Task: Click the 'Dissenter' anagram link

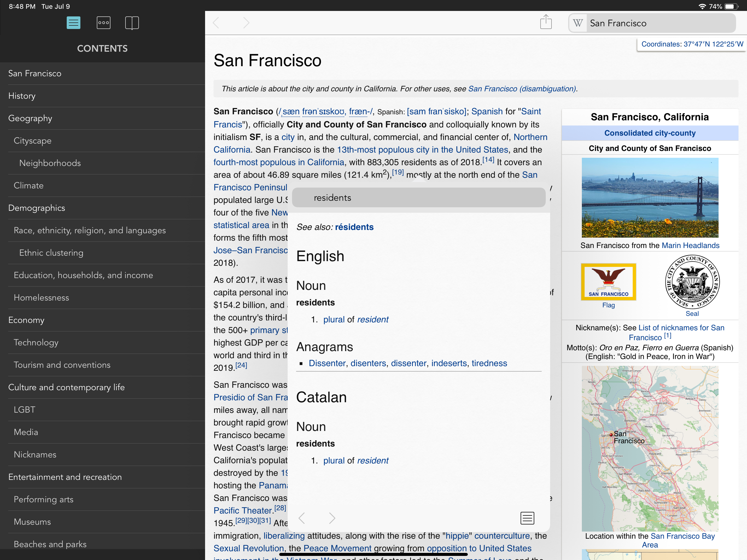Action: coord(327,363)
